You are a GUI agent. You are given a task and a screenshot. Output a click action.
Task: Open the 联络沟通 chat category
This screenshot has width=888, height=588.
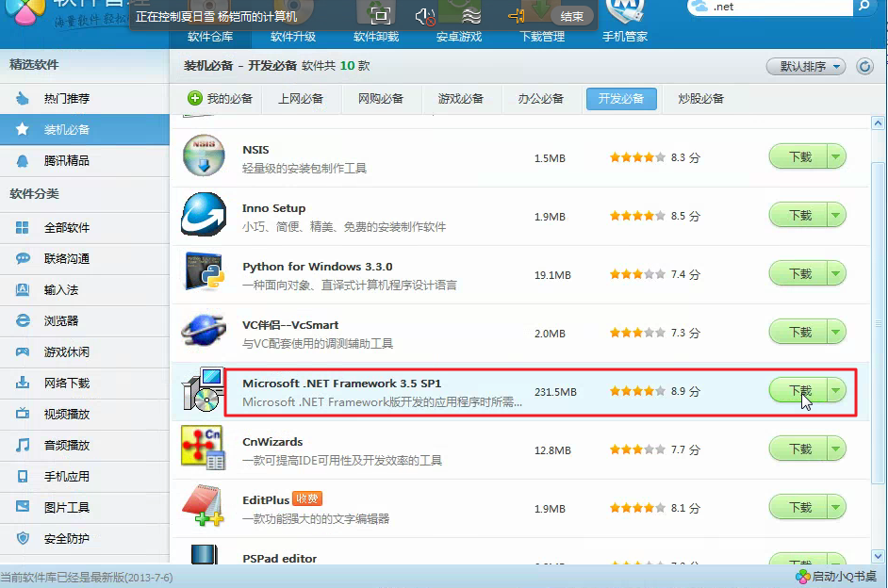click(x=85, y=258)
